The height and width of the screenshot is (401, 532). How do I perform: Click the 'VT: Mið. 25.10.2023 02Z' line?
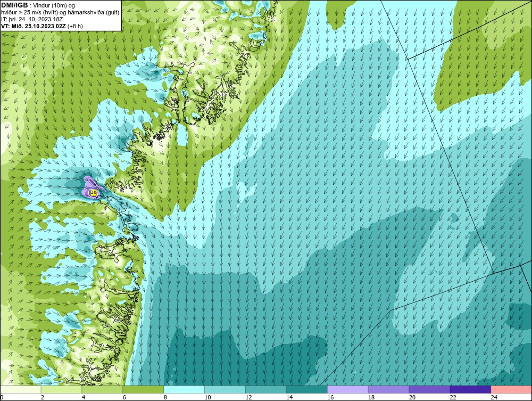click(x=41, y=26)
